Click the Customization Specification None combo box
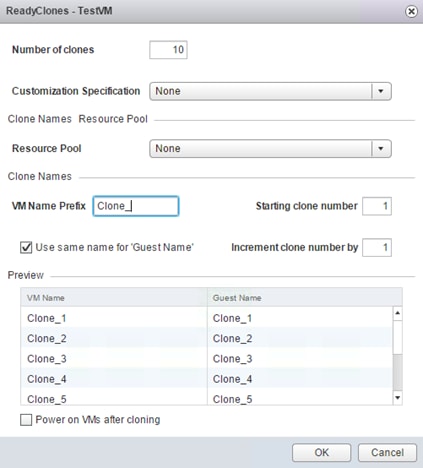The height and width of the screenshot is (468, 423). click(x=270, y=91)
